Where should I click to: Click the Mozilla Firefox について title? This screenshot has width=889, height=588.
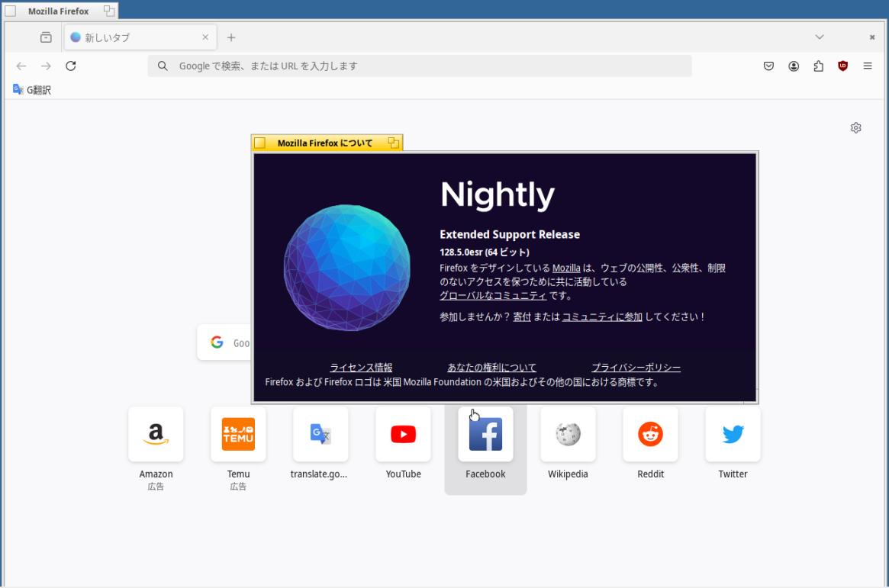[x=325, y=143]
